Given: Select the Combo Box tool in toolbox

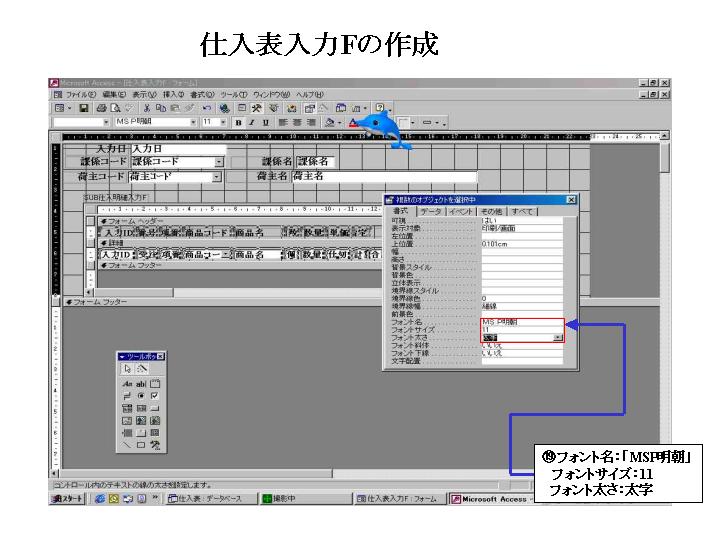Looking at the screenshot, I should (x=127, y=408).
